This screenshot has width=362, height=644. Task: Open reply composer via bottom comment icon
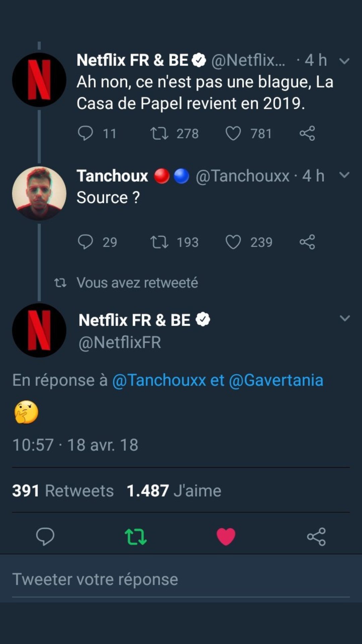45,537
